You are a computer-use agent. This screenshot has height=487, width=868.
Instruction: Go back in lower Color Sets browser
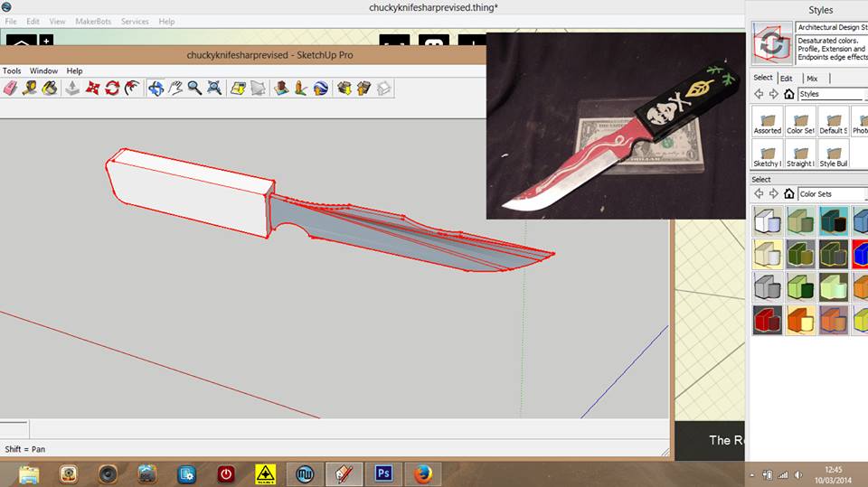759,193
